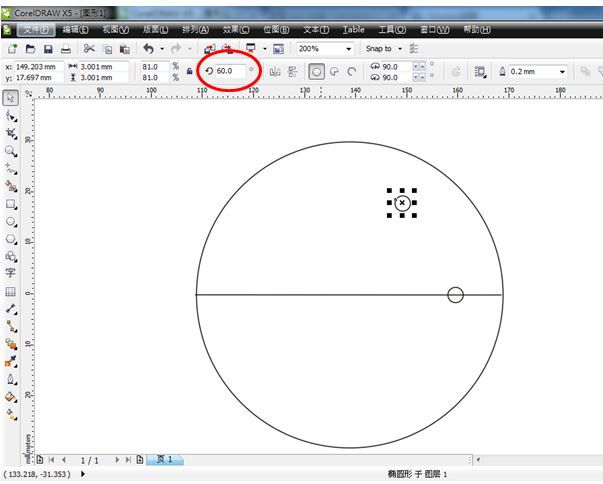603x484 pixels.
Task: Go to the first page
Action: click(52, 459)
